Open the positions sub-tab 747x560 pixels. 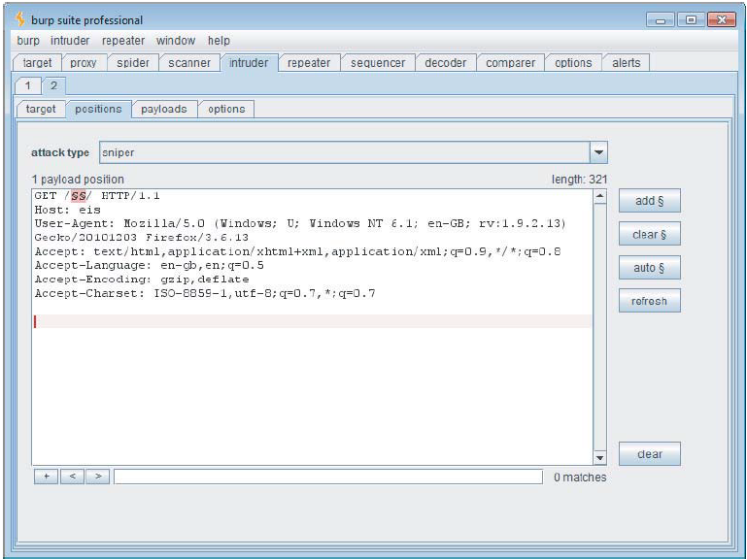98,109
